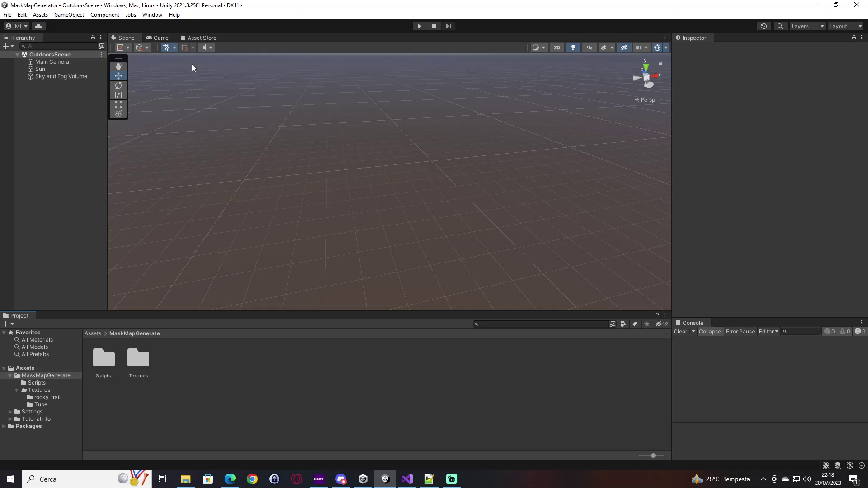Open the Layout dropdown

tap(845, 26)
